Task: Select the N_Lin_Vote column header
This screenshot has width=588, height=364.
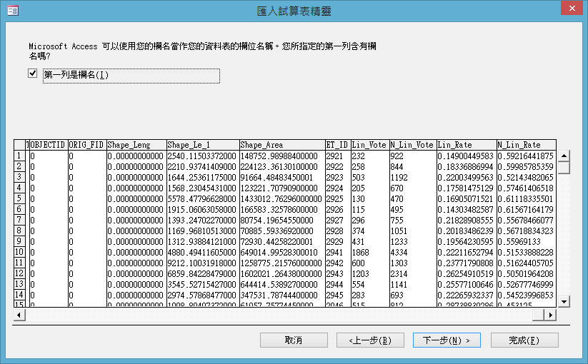Action: pyautogui.click(x=412, y=145)
